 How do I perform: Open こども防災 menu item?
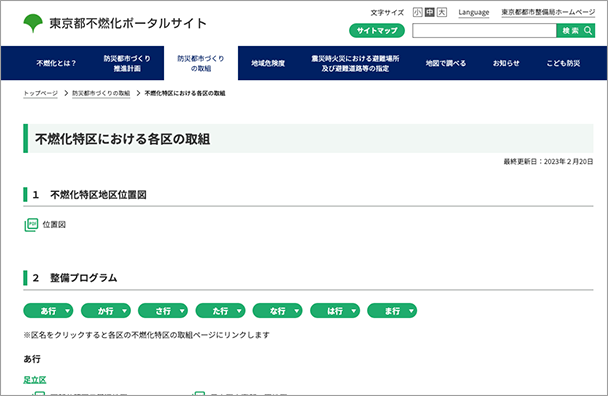tap(563, 63)
